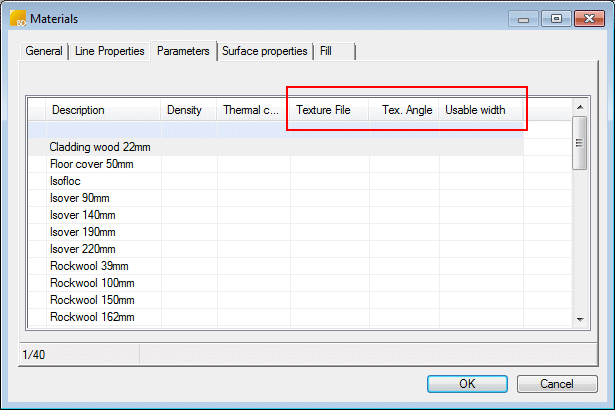The image size is (615, 410).
Task: Open the Fill tab
Action: tap(326, 51)
